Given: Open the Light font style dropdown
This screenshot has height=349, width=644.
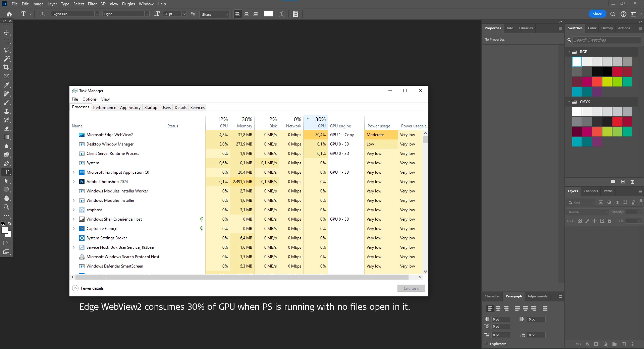Looking at the screenshot, I should [147, 14].
